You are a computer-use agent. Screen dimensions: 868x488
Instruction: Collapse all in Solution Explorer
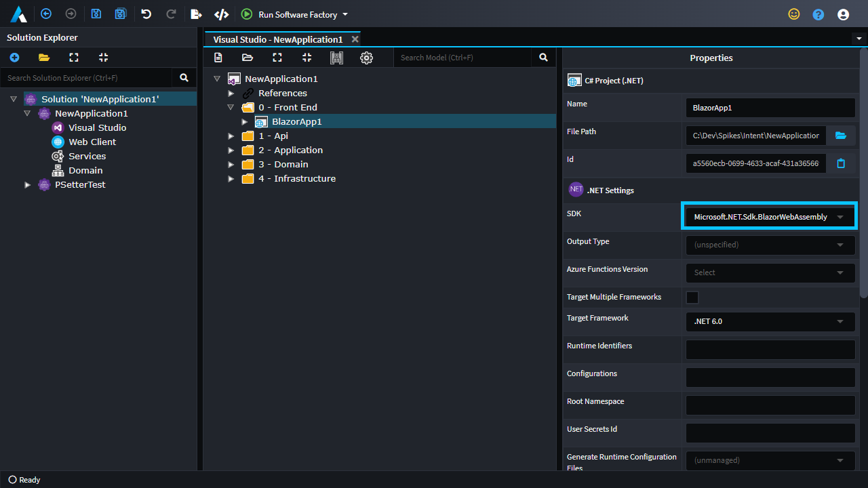click(x=103, y=58)
